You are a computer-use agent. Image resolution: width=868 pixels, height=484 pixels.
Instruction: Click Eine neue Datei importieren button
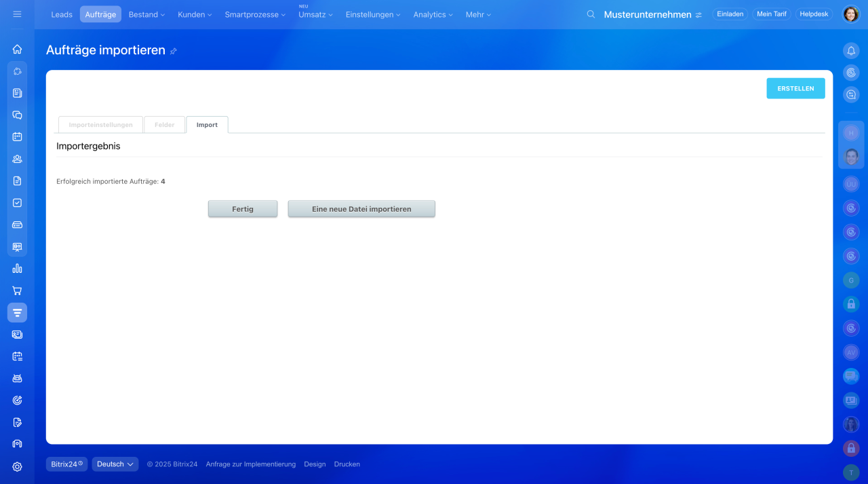pos(361,209)
